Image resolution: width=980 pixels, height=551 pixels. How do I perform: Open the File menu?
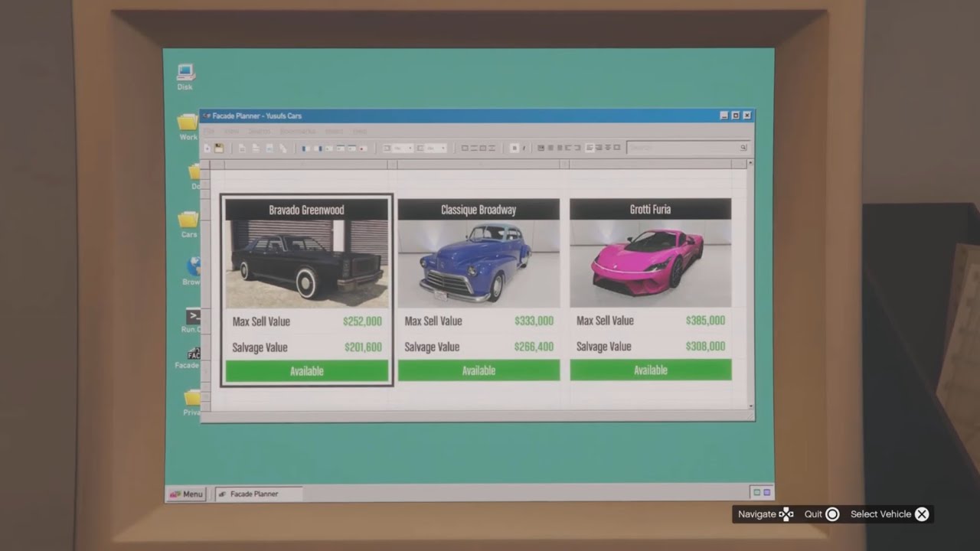[209, 132]
